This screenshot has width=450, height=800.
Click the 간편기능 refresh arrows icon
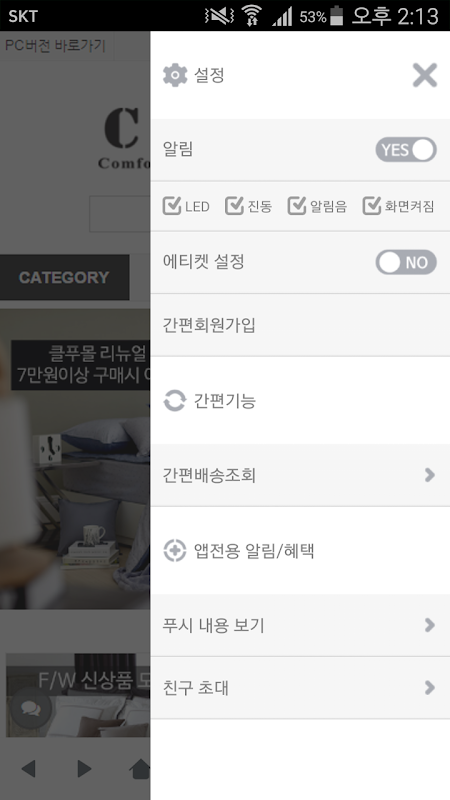[174, 401]
